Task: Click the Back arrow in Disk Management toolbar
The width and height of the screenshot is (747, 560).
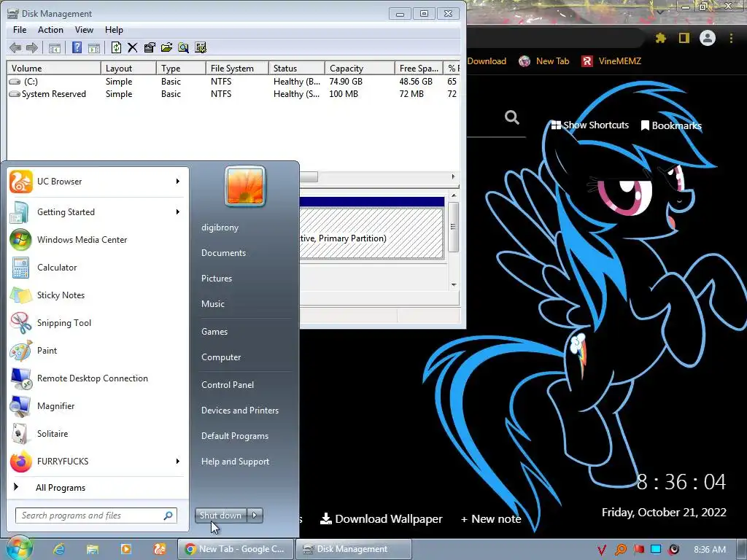Action: tap(15, 47)
